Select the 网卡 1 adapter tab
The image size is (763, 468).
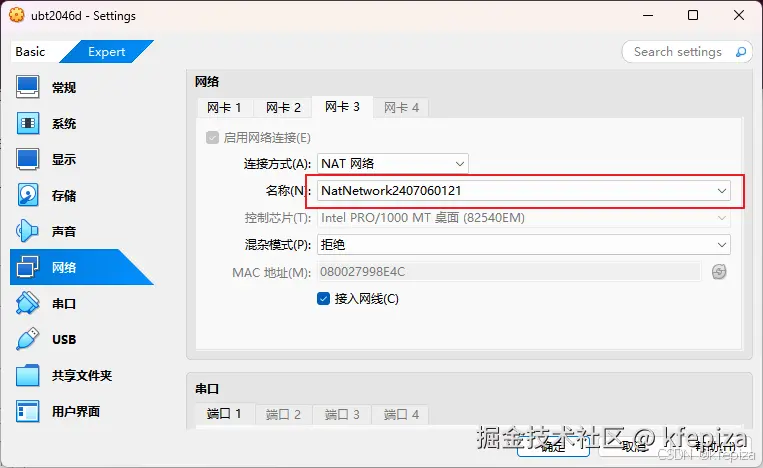(224, 108)
